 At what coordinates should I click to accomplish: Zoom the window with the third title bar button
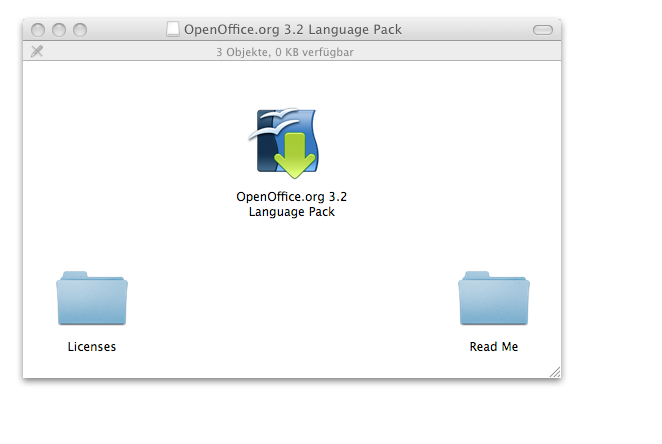pos(79,30)
